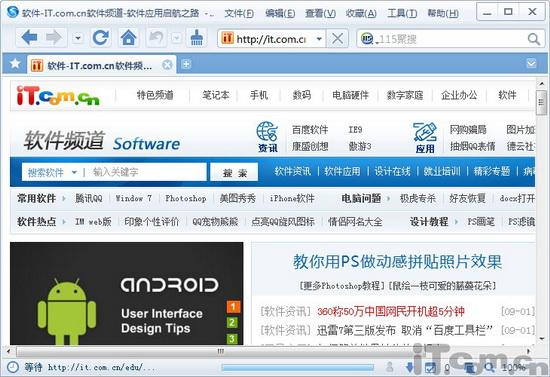550x377 pixels.
Task: Click the 115聚搜 search box
Action: tap(451, 39)
